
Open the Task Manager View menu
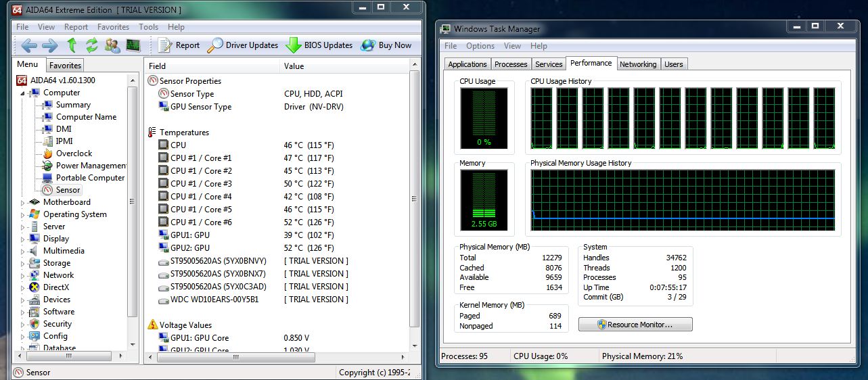tap(513, 46)
